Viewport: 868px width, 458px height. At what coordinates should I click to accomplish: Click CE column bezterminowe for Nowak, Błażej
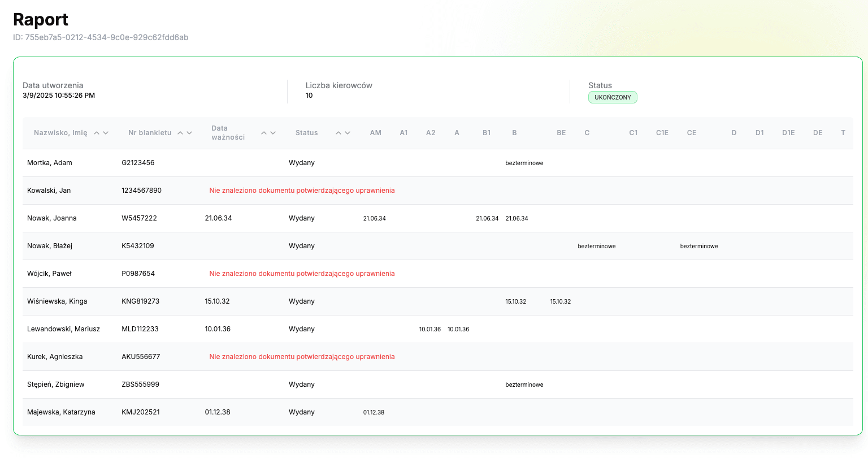(x=699, y=246)
